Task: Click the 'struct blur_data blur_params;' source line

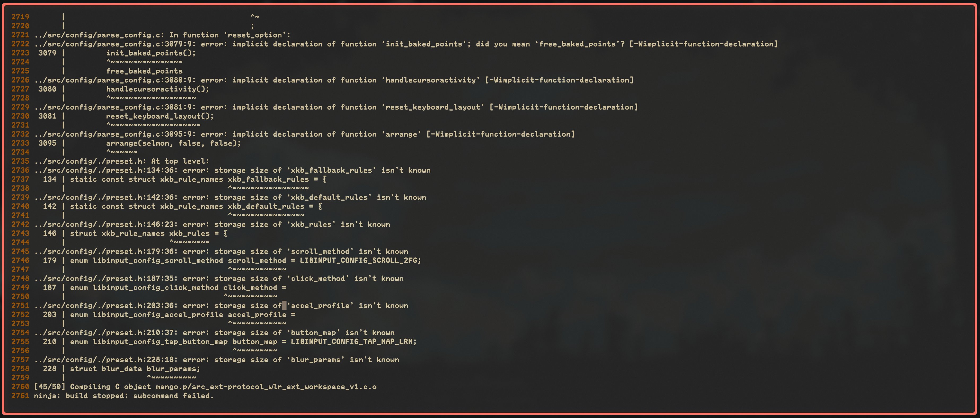Action: coord(135,369)
